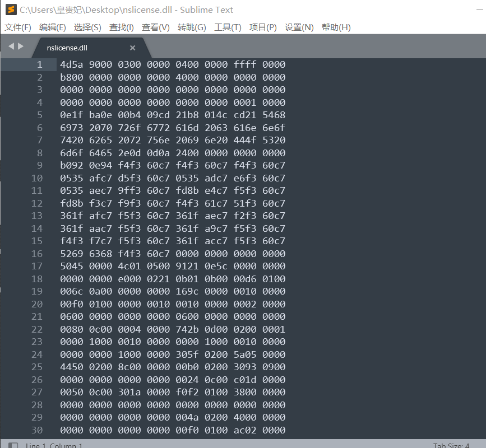Click hex value 5045 on line 17
The height and width of the screenshot is (448, 486).
pyautogui.click(x=72, y=266)
